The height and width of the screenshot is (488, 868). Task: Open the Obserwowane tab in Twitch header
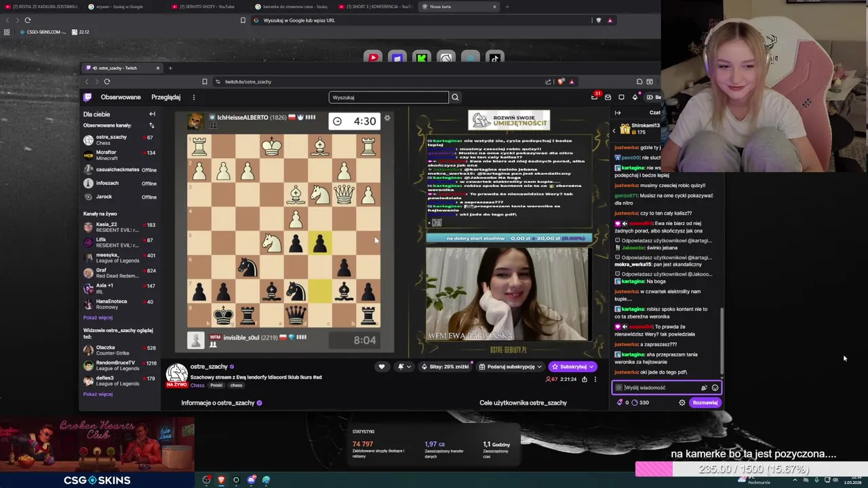coord(121,97)
